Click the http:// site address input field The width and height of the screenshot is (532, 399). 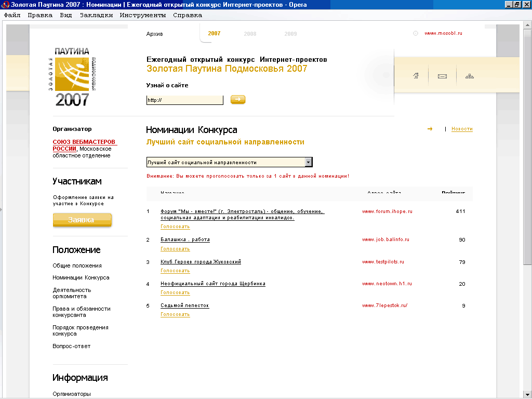coord(184,100)
